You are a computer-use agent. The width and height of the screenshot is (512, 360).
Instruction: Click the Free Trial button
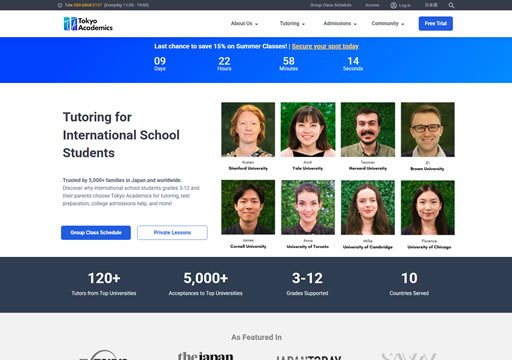(x=436, y=23)
